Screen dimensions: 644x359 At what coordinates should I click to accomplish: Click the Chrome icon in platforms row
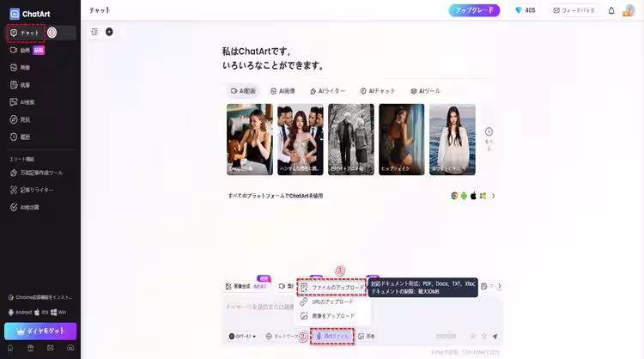click(454, 196)
